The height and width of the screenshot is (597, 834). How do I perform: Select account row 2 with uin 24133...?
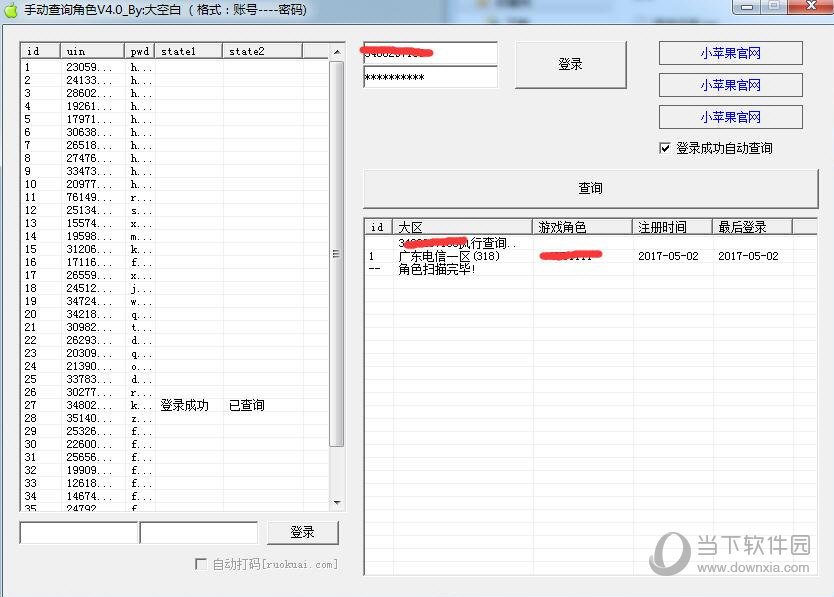click(x=174, y=80)
